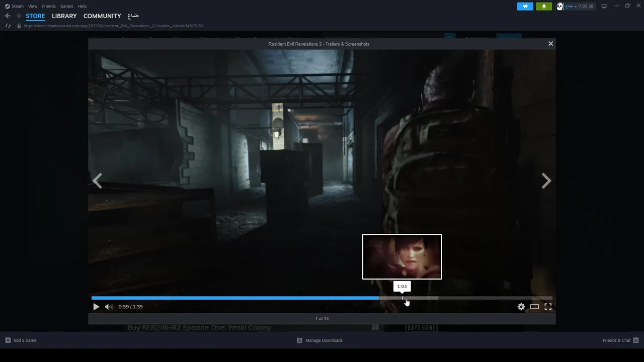Open the profile tab with Arabic username

pos(133,16)
